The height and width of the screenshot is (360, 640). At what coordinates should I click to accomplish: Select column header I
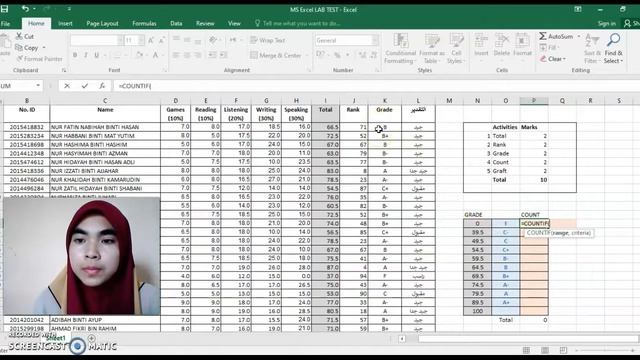pos(325,100)
